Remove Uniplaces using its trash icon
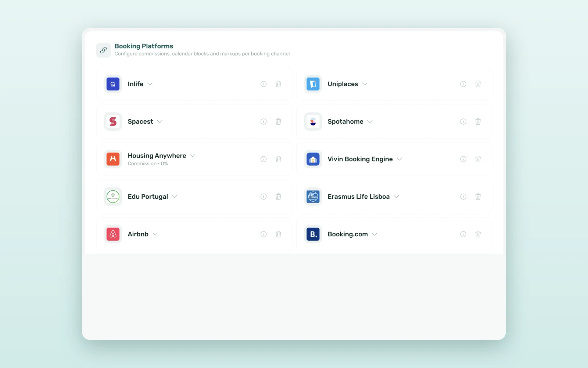The width and height of the screenshot is (588, 368). 478,84
